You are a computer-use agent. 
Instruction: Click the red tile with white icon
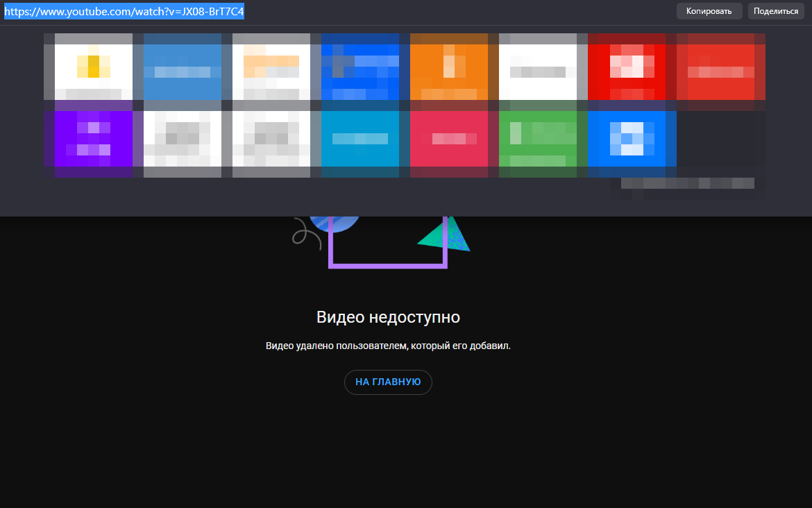(x=627, y=67)
